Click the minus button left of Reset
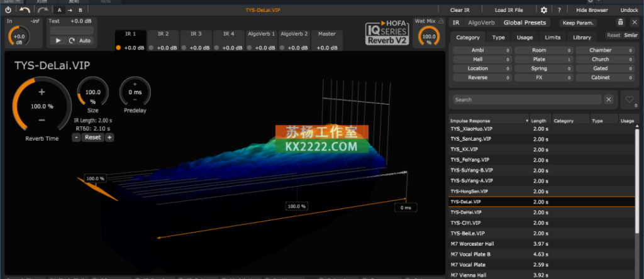Screen dimensions: 644x279 (76, 138)
